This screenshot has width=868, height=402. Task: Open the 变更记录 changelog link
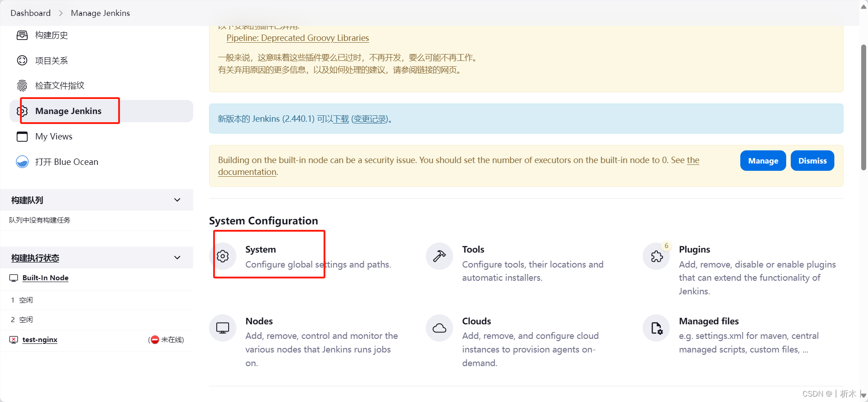(x=370, y=119)
